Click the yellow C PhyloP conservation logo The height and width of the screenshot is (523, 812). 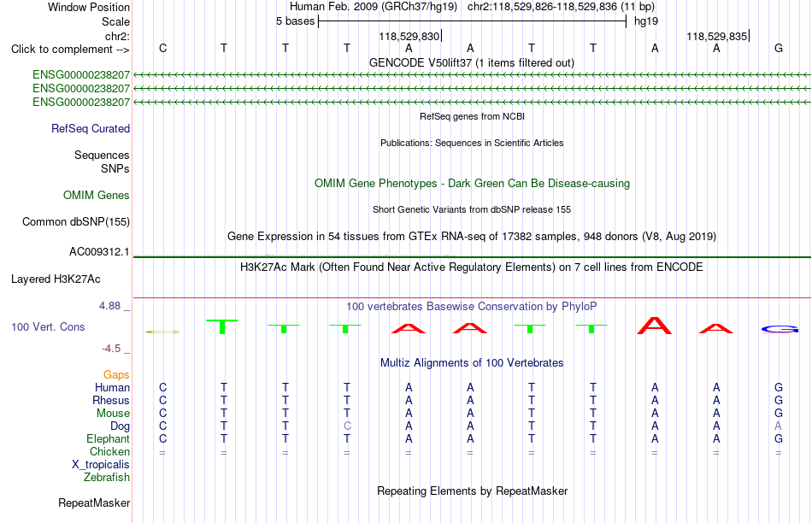point(162,332)
